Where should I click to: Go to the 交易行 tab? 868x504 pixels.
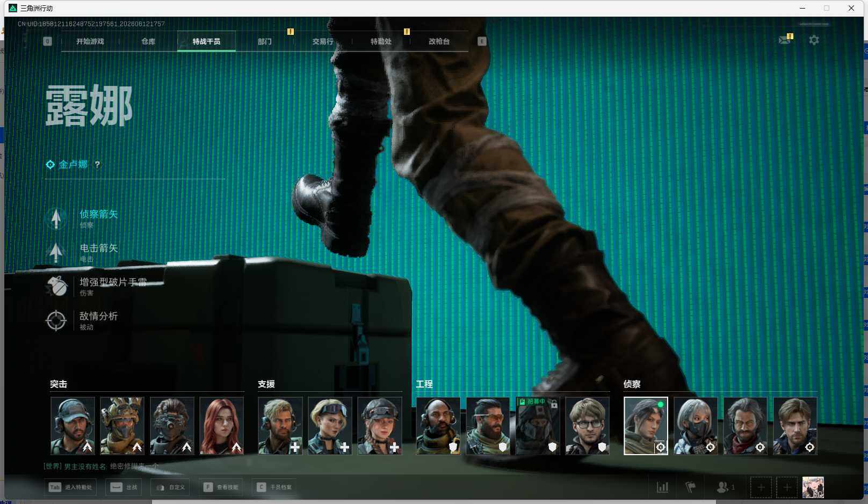[x=323, y=41]
